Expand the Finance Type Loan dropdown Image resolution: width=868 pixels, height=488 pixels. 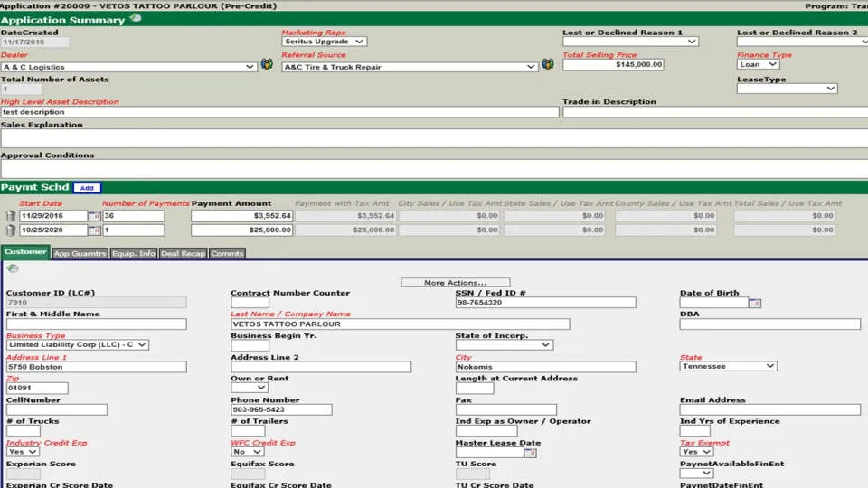[758, 64]
